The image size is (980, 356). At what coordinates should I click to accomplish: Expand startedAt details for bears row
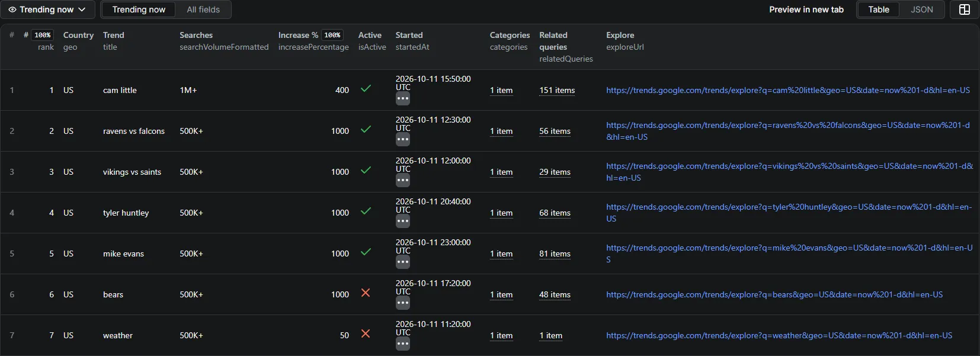tap(403, 303)
